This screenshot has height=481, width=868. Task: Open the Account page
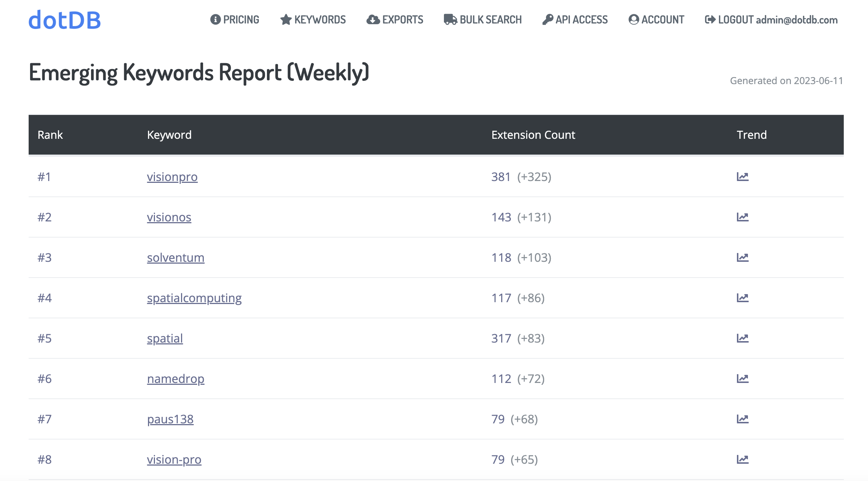click(x=656, y=19)
